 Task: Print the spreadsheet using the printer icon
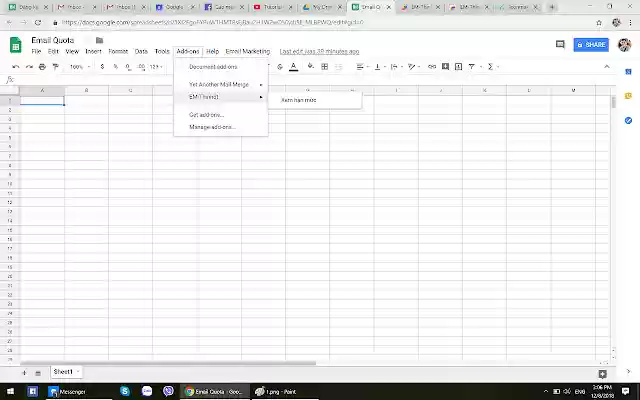coord(42,67)
